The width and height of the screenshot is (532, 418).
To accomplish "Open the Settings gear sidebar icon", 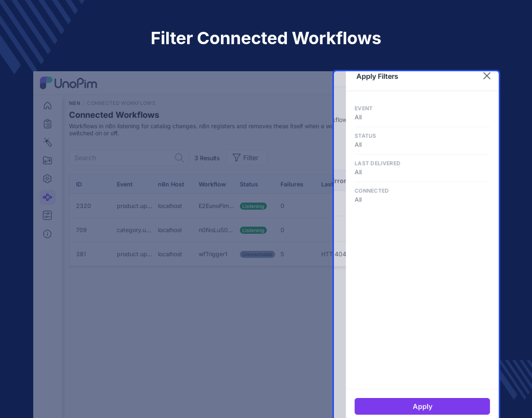I will 47,179.
